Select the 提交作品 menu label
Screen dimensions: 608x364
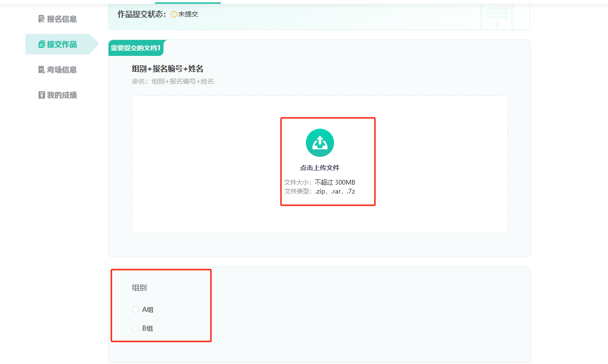pyautogui.click(x=62, y=45)
